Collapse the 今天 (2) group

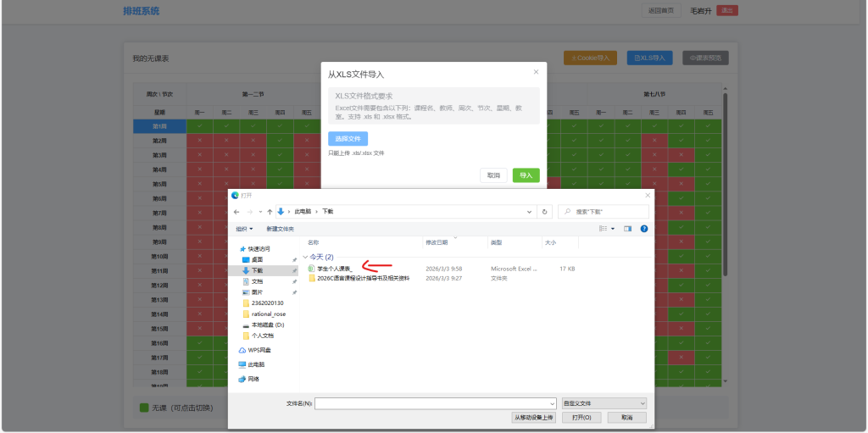pos(305,257)
